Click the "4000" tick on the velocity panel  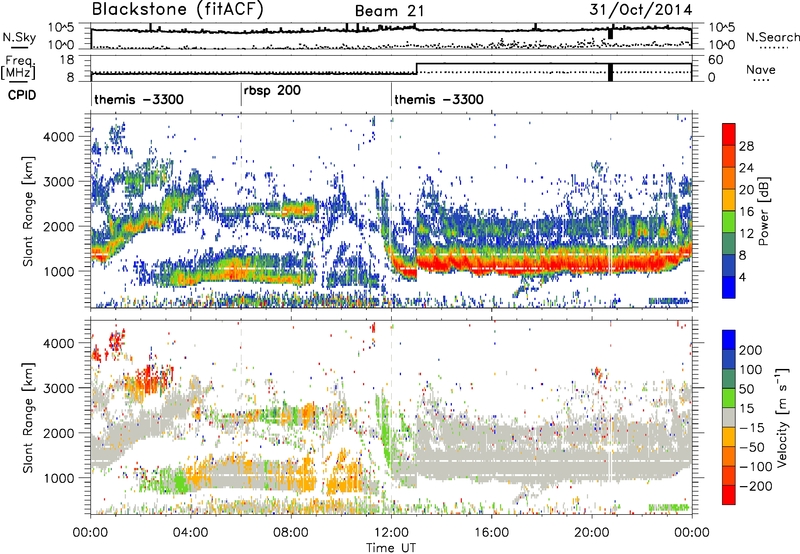tap(58, 343)
